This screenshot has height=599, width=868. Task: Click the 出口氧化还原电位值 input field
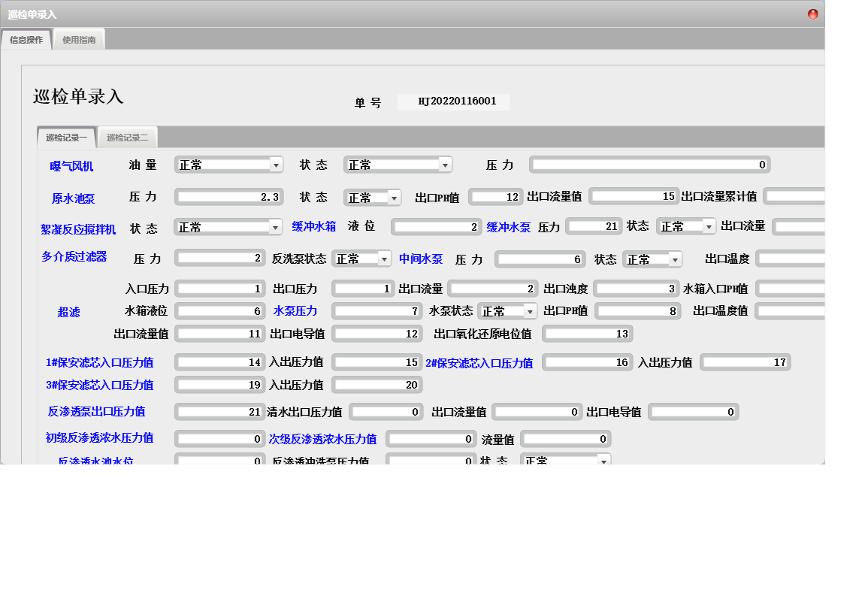coord(587,334)
